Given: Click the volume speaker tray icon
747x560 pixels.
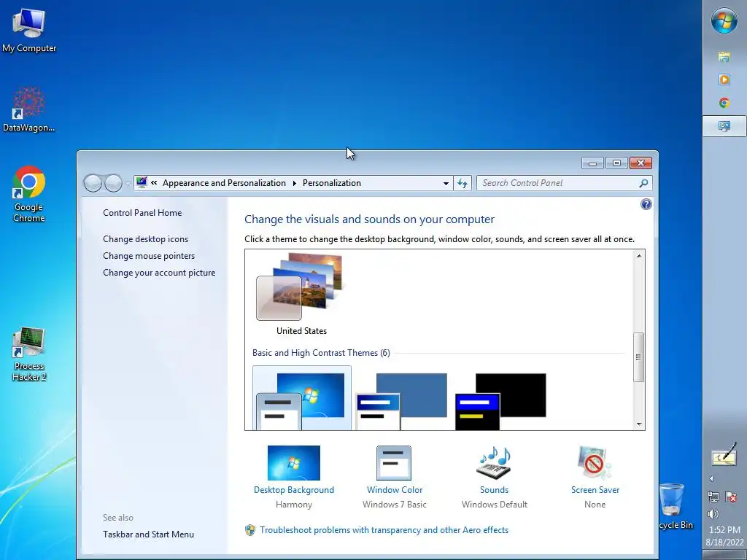Looking at the screenshot, I should (713, 514).
